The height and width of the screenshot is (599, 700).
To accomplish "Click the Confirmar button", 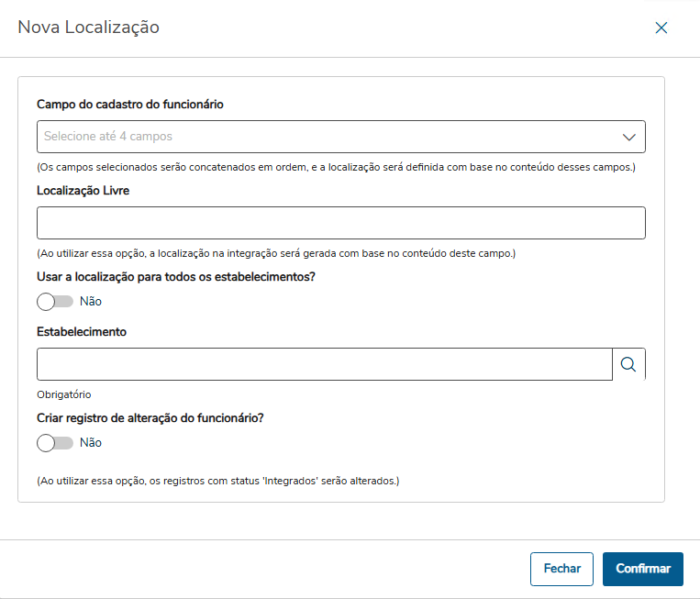I will point(643,569).
